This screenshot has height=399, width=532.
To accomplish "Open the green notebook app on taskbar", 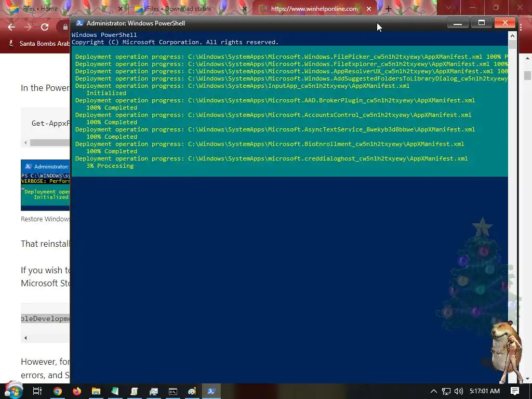I will (115, 391).
